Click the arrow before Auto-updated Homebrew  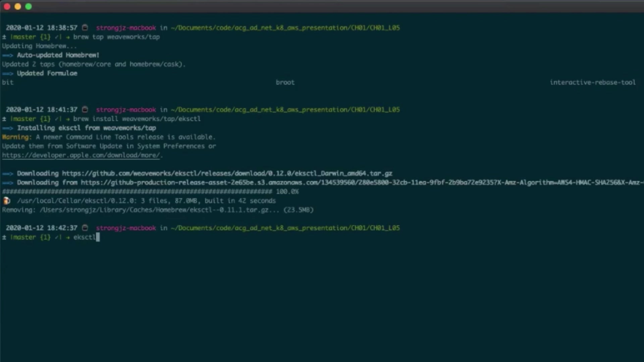(x=8, y=55)
